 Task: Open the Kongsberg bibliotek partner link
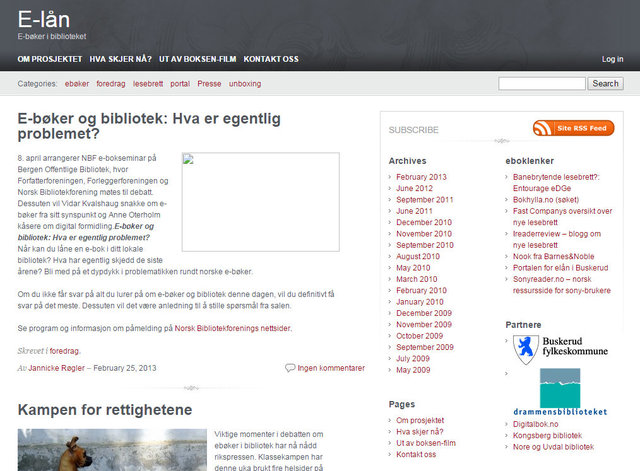click(547, 436)
